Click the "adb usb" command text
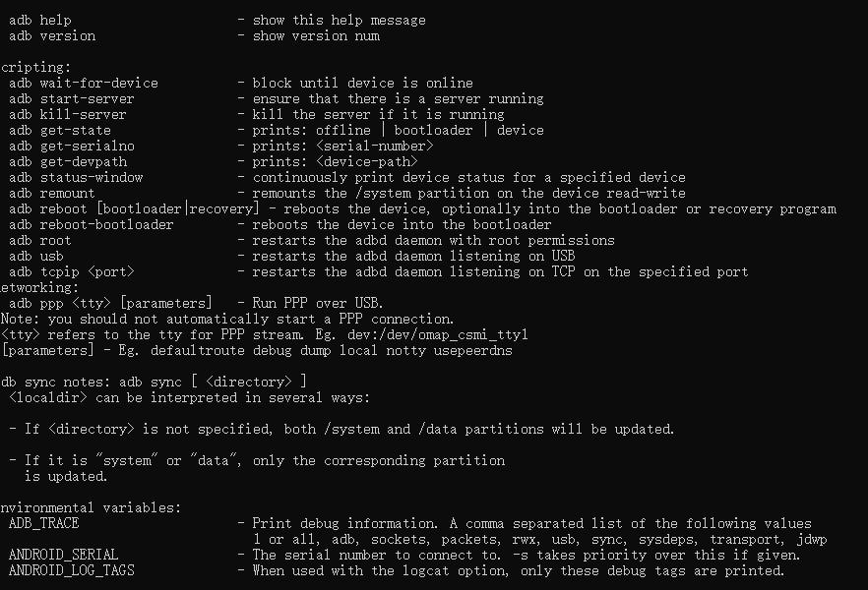This screenshot has width=868, height=590. click(x=36, y=256)
